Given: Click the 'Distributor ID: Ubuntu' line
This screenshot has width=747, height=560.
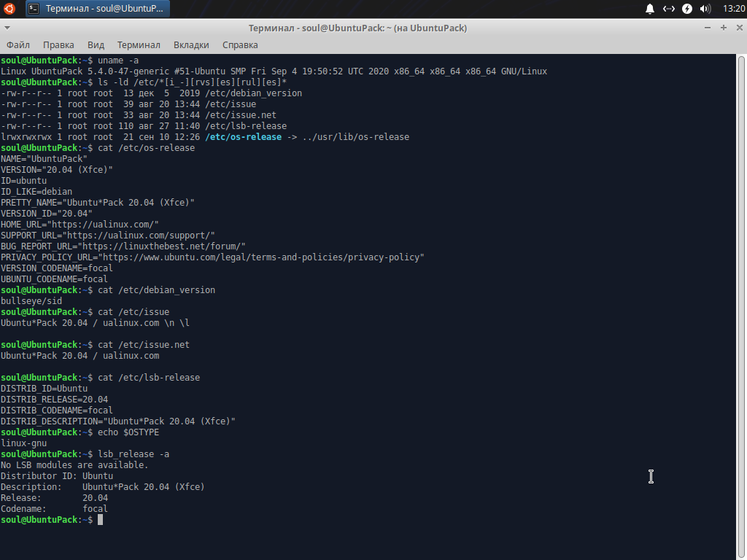Looking at the screenshot, I should pos(57,476).
